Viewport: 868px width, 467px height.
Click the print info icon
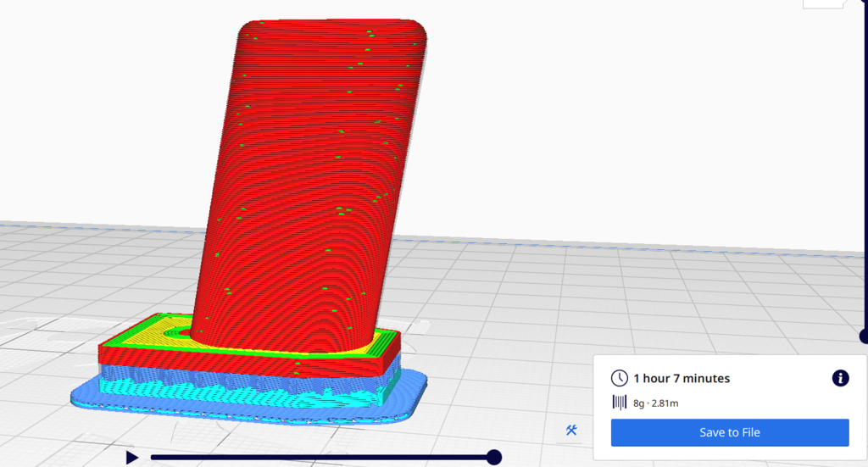pos(840,378)
